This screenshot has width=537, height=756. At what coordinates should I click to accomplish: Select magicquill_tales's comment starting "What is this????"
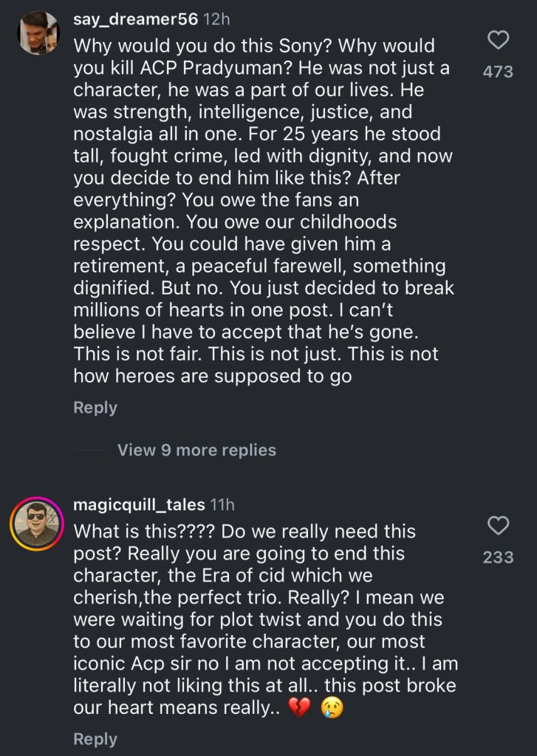point(264,619)
